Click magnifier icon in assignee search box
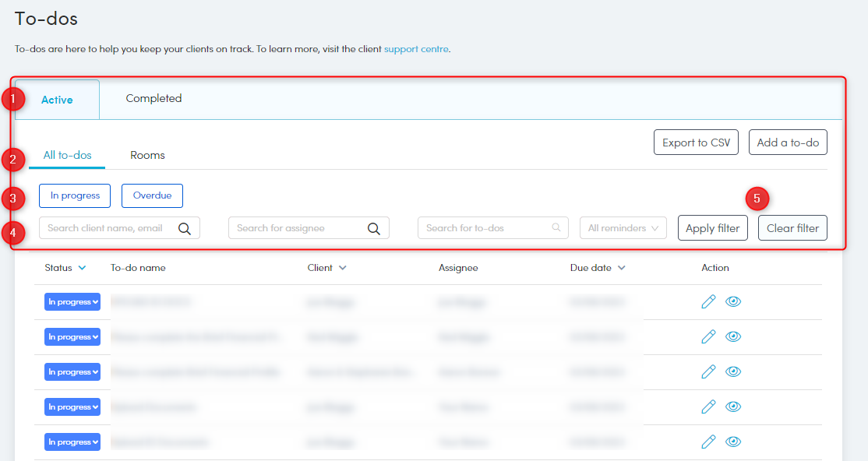 point(374,228)
